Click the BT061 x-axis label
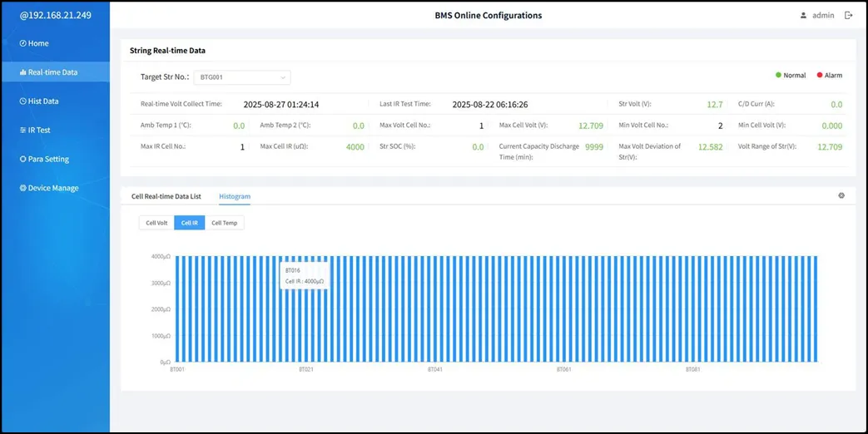Viewport: 868px width, 434px height. click(564, 369)
